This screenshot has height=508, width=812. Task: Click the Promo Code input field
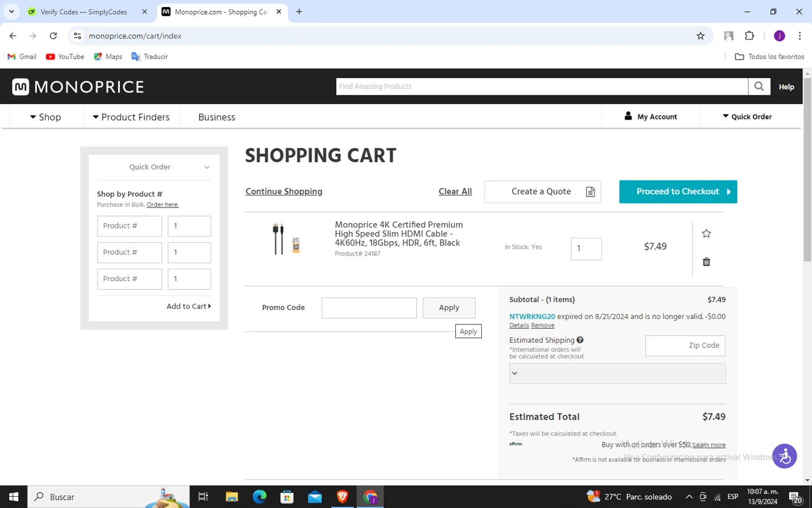coord(369,308)
